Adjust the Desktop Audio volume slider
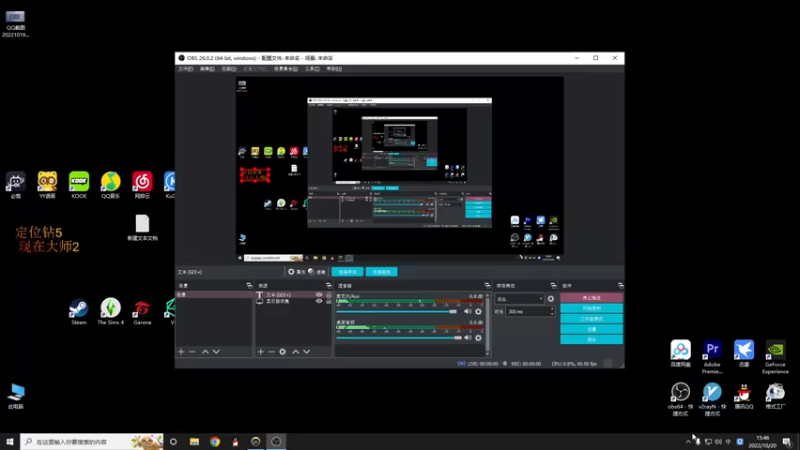 (x=399, y=338)
